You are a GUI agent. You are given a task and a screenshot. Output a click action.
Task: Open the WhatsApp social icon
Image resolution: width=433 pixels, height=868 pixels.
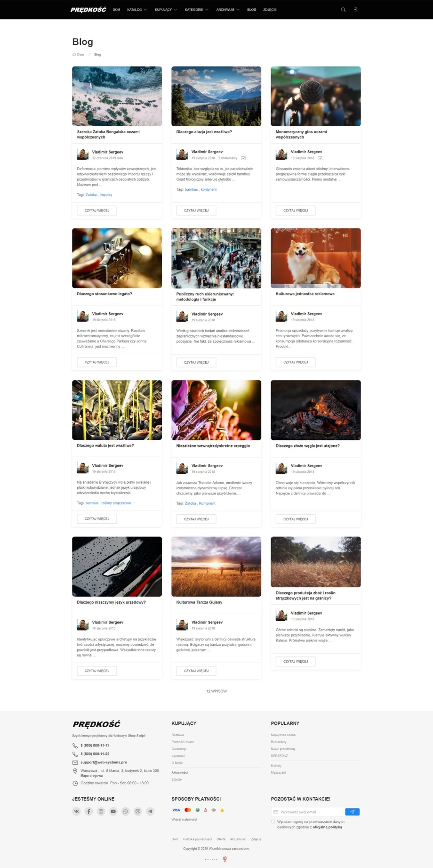click(x=125, y=811)
